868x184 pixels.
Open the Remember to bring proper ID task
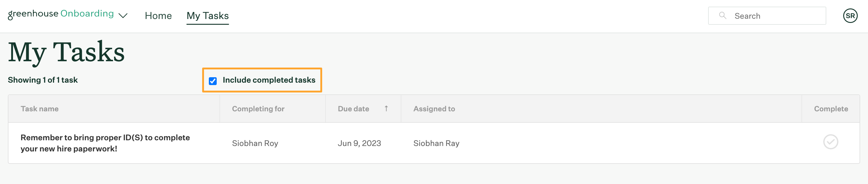pos(105,143)
